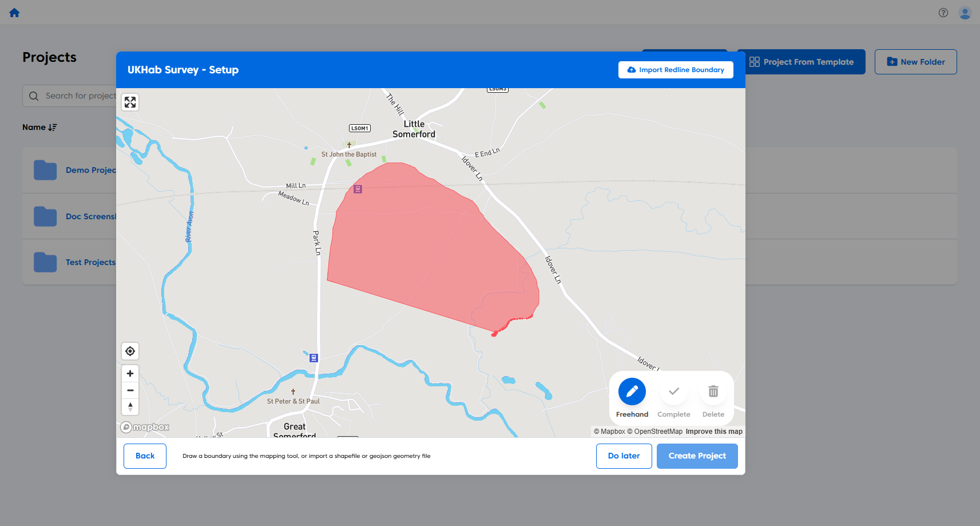980x526 pixels.
Task: Select the Freehand drawing tool
Action: pos(632,392)
